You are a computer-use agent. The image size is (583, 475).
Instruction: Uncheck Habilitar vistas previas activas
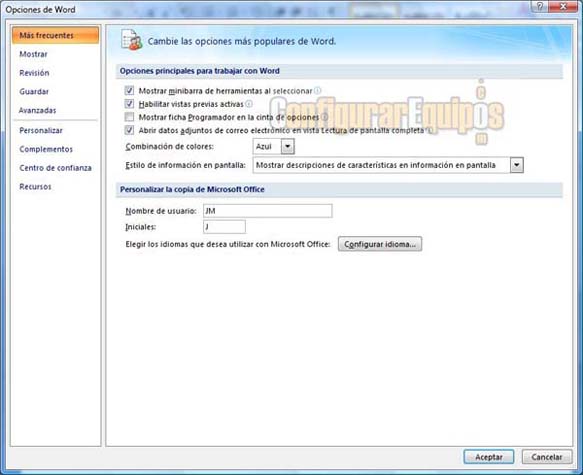[129, 104]
